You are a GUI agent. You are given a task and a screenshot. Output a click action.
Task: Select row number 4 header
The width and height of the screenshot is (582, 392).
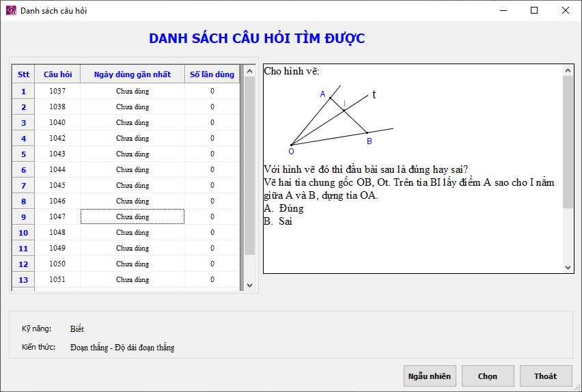23,139
